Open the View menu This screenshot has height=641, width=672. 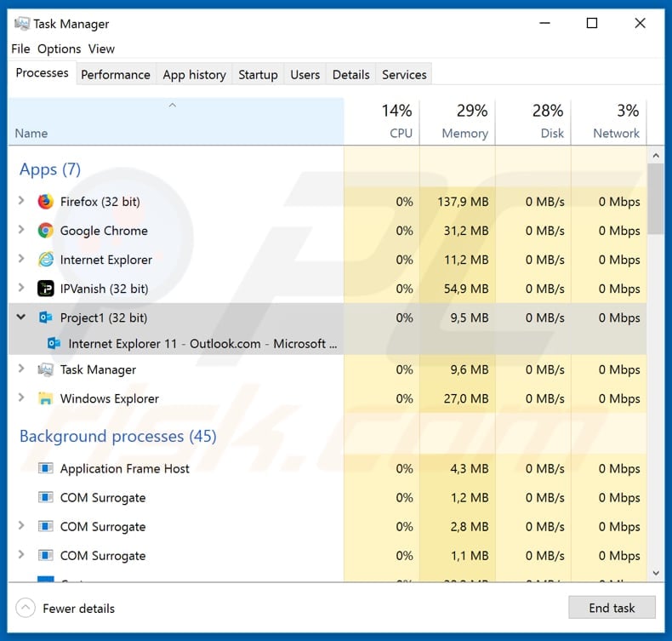click(x=101, y=49)
